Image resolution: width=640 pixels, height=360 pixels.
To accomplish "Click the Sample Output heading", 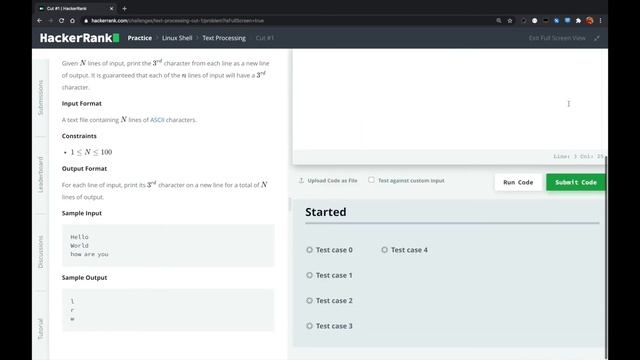I will click(84, 278).
